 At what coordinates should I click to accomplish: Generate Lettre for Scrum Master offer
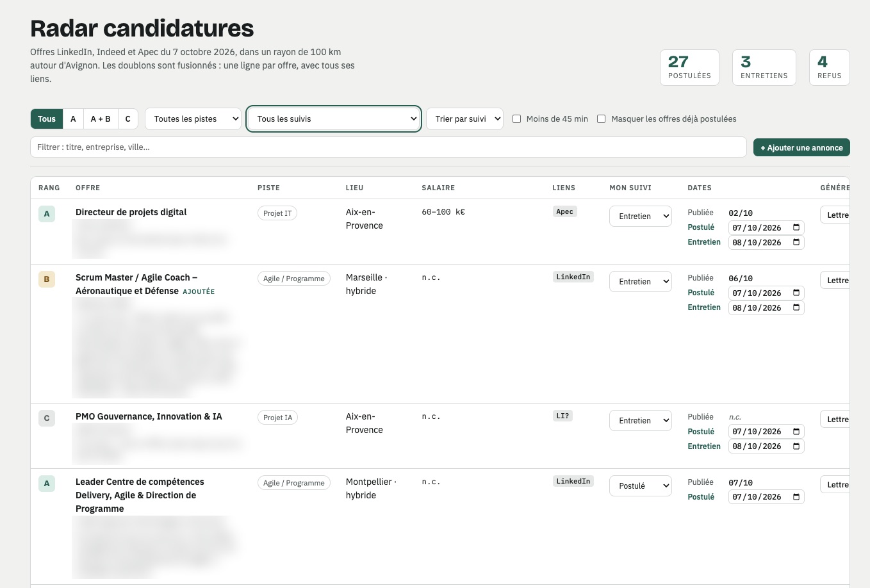(x=835, y=281)
